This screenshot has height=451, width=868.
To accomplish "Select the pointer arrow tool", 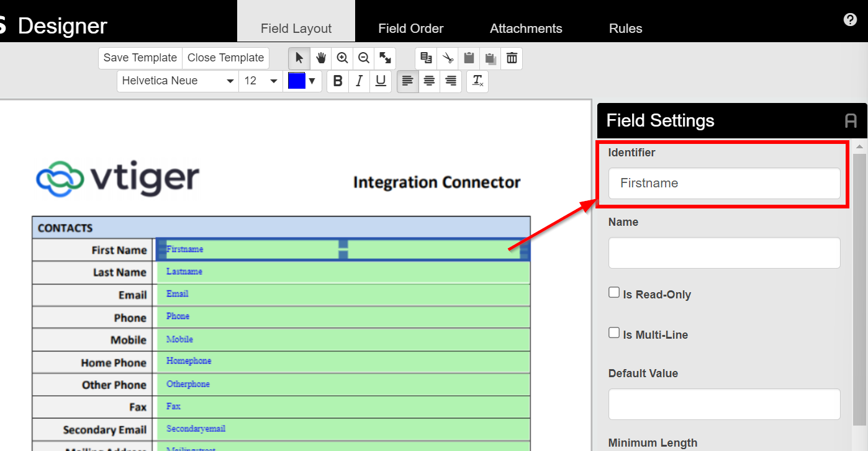I will click(x=299, y=58).
